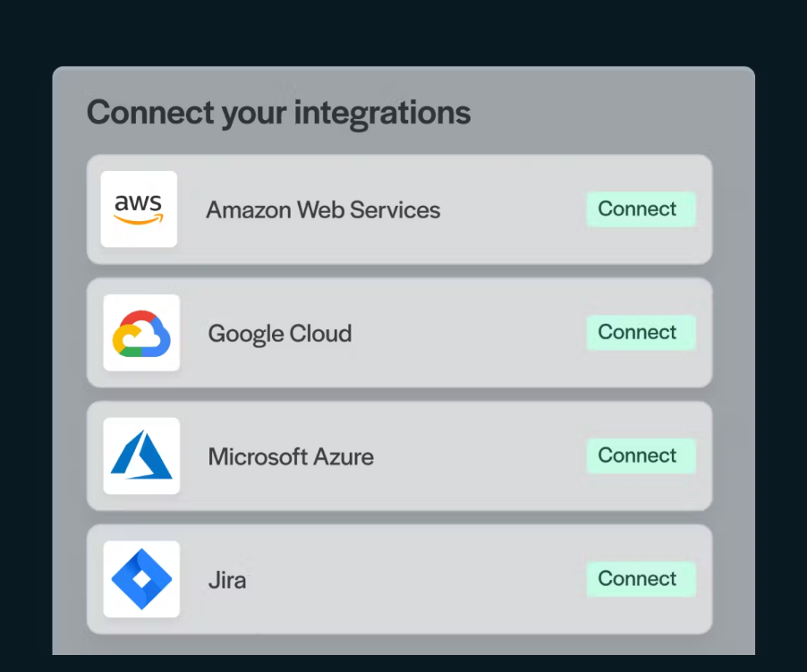This screenshot has width=807, height=672.
Task: Connect Amazon Web Services
Action: 641,208
